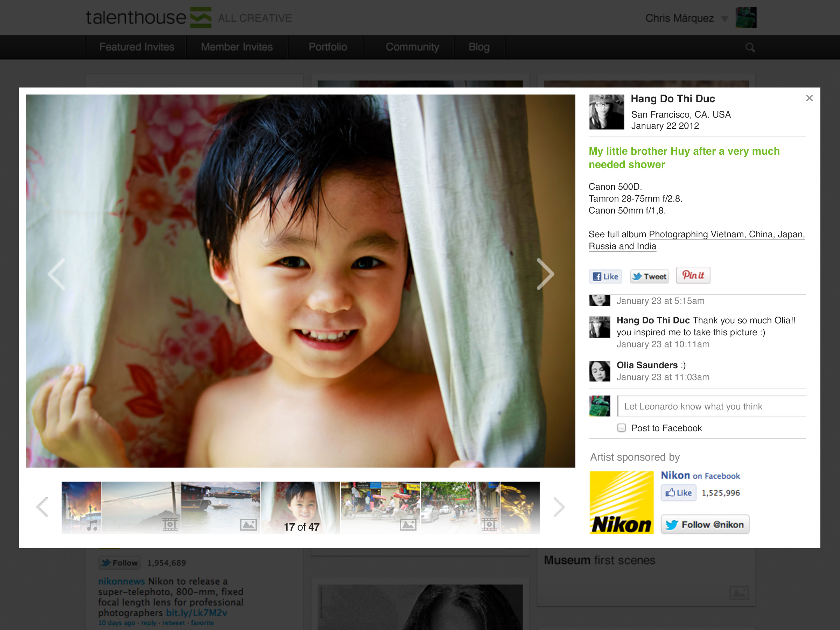840x630 pixels.
Task: Click the Nikon Facebook Like icon
Action: (x=677, y=492)
